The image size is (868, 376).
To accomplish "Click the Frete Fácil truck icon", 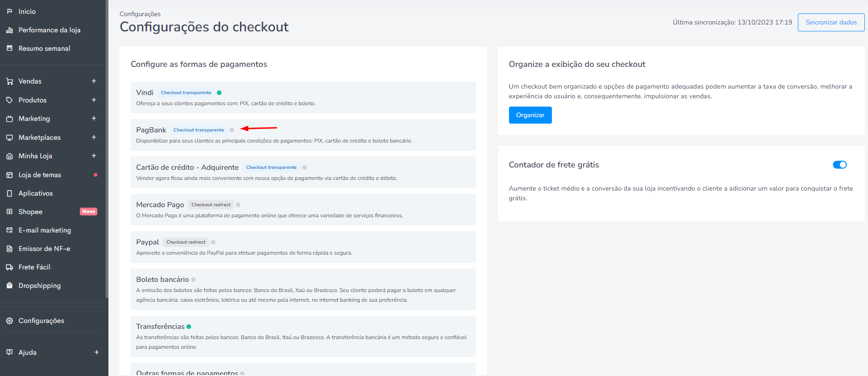I will pos(9,267).
